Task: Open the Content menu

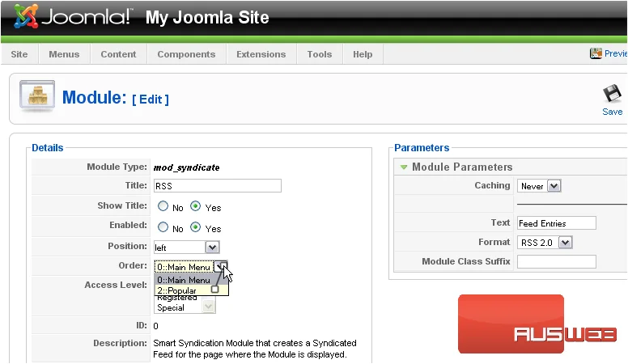Action: (118, 54)
